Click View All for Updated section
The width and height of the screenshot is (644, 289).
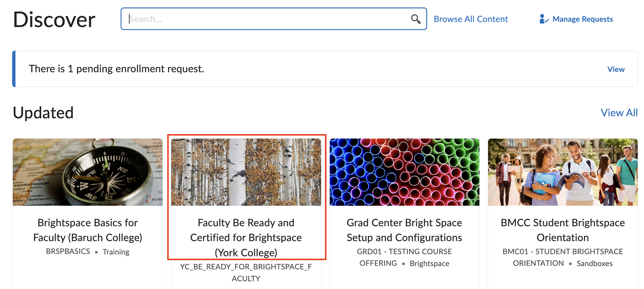coord(619,113)
